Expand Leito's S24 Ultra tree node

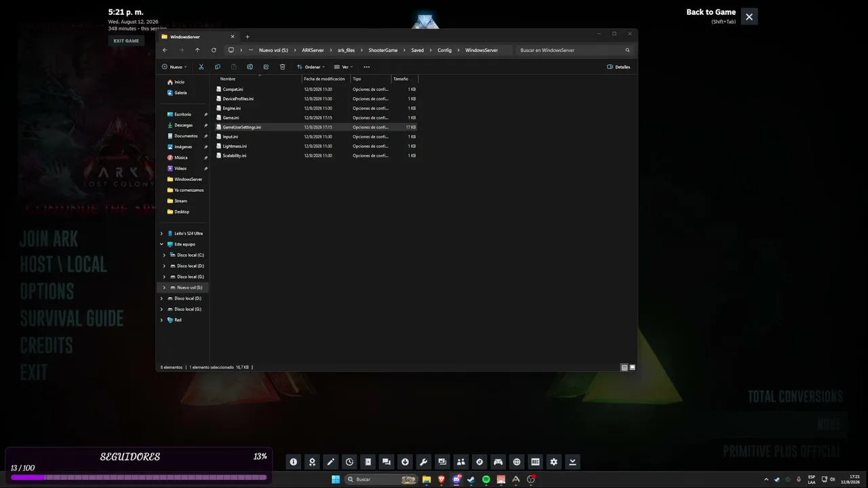161,233
